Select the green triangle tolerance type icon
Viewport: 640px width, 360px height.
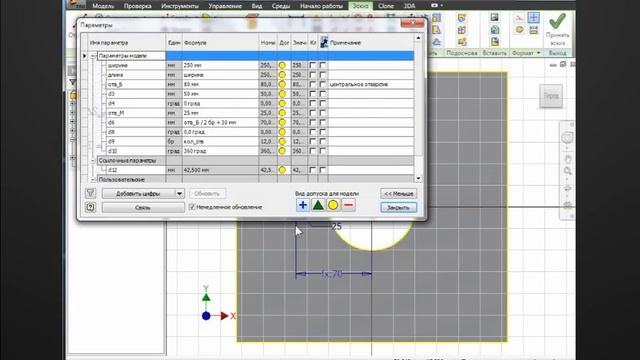point(318,205)
